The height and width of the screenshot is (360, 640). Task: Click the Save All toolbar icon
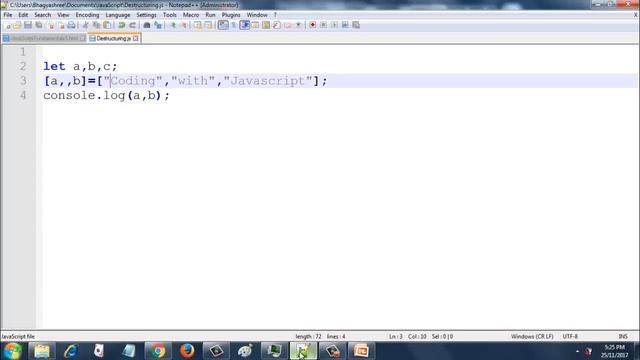(x=39, y=25)
